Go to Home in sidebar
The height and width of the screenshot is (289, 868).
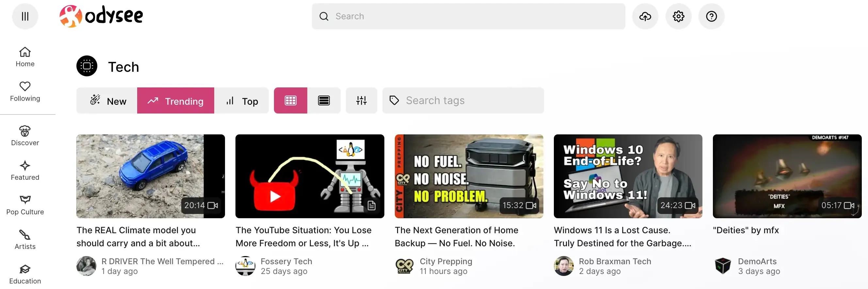(x=25, y=57)
